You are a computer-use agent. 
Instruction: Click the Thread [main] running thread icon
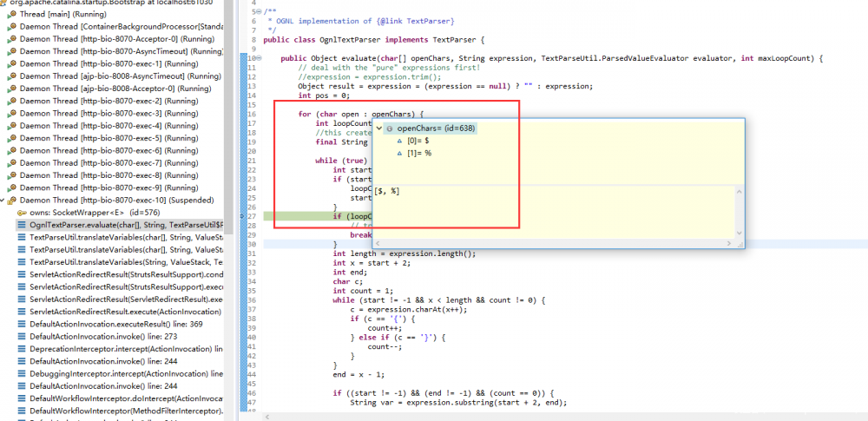tap(12, 15)
